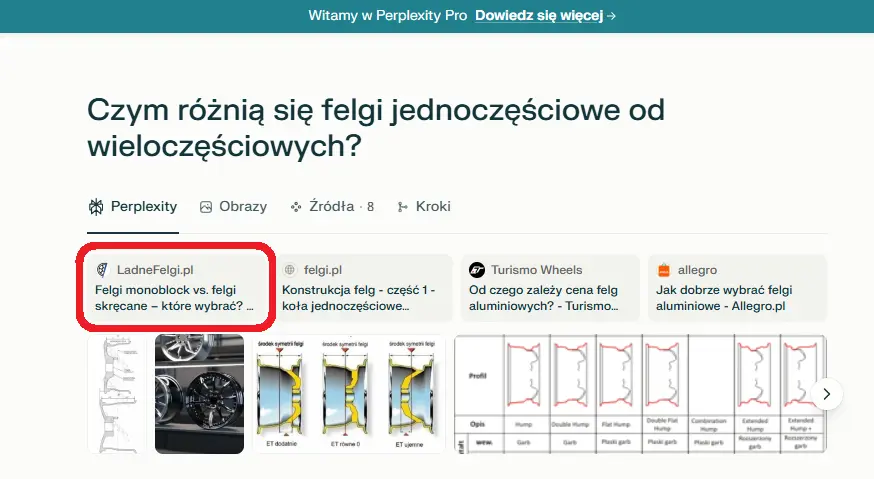The height and width of the screenshot is (479, 874).
Task: Open the rim profile table image
Action: 639,394
